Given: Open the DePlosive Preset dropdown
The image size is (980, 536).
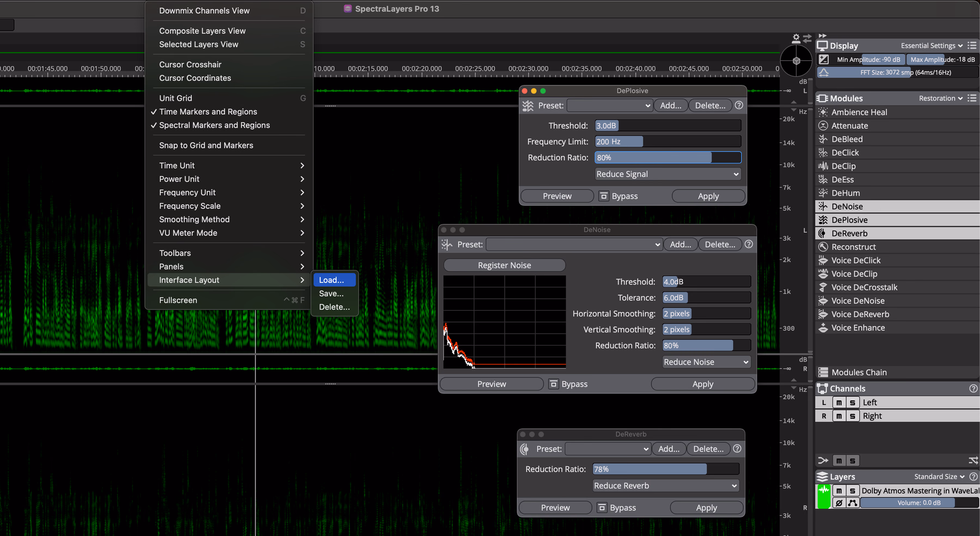Looking at the screenshot, I should [609, 106].
